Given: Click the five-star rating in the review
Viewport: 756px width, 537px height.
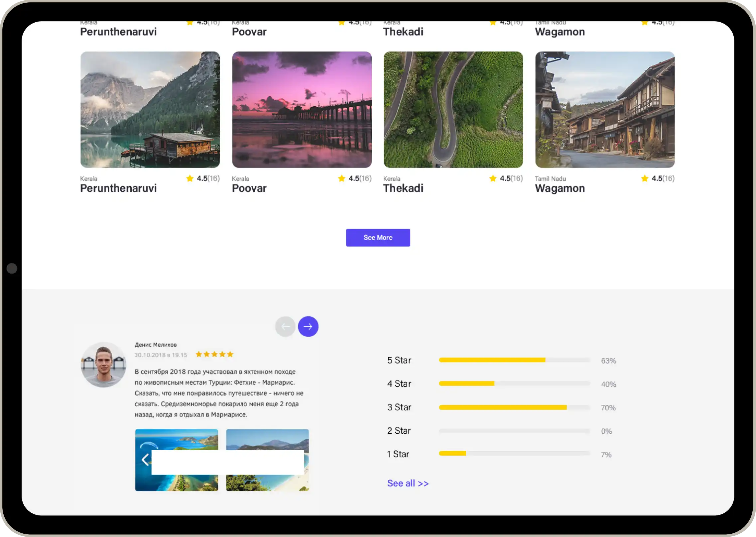Looking at the screenshot, I should [214, 354].
